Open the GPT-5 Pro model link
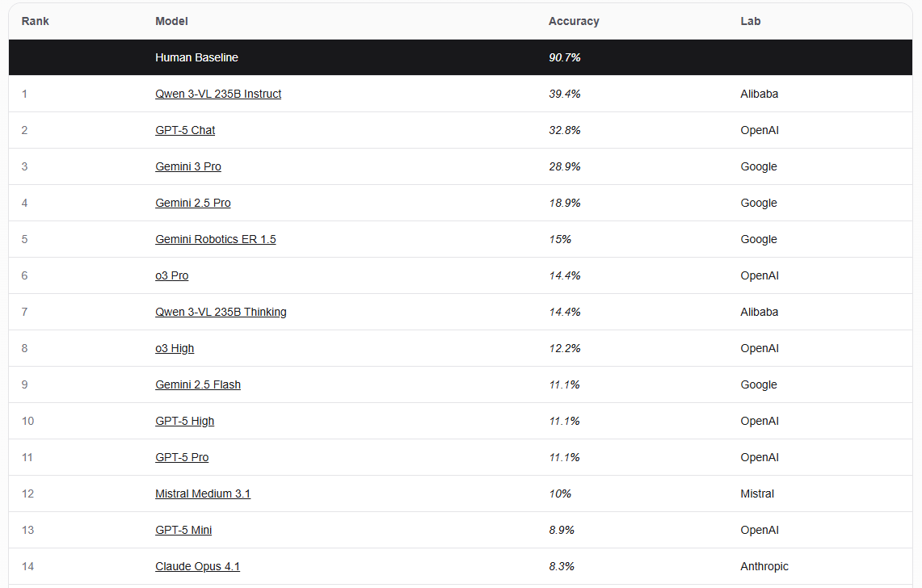The height and width of the screenshot is (588, 922). point(182,457)
